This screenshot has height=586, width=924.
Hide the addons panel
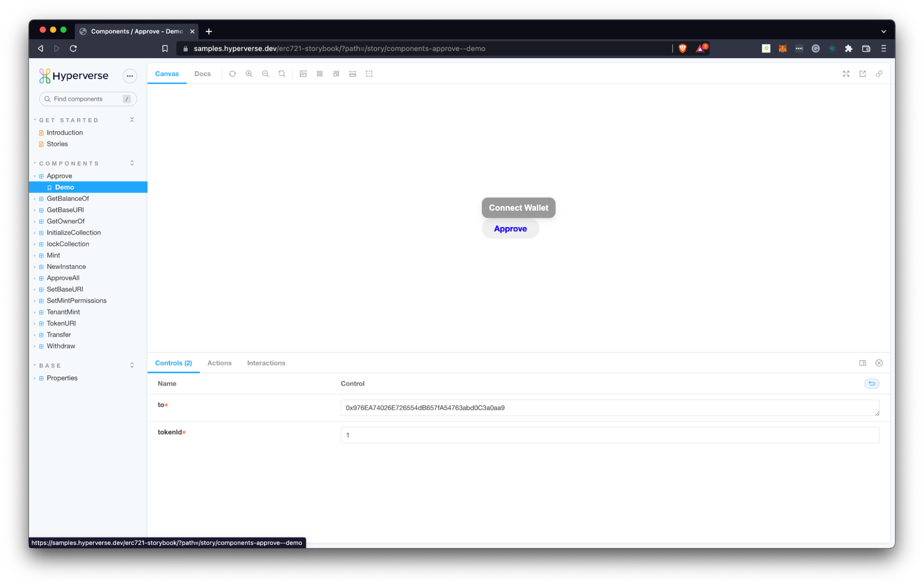point(879,363)
